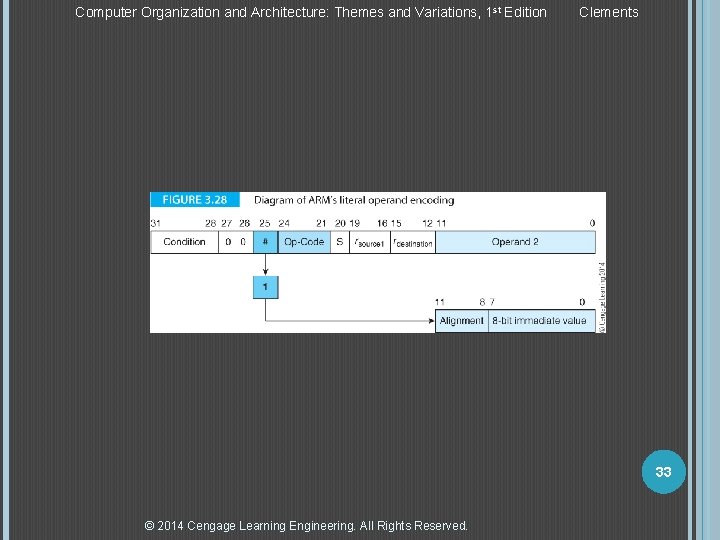Click the 'Op-Code' field box
720x540 pixels.
304,242
